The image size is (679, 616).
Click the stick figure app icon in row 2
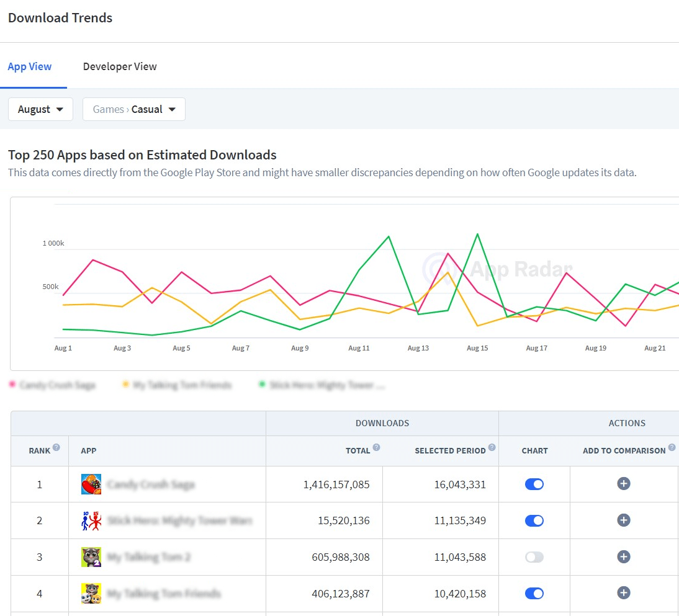[91, 520]
